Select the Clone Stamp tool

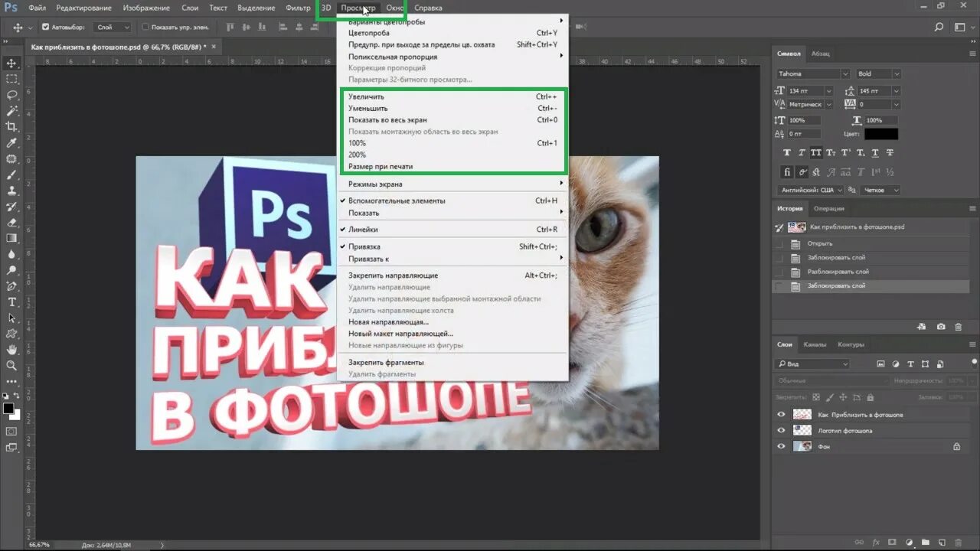pos(11,191)
